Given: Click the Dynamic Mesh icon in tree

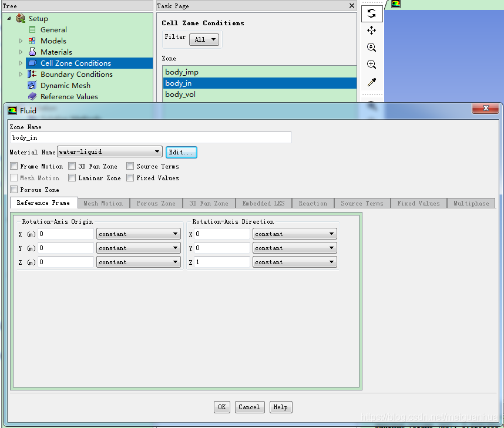Looking at the screenshot, I should point(32,86).
